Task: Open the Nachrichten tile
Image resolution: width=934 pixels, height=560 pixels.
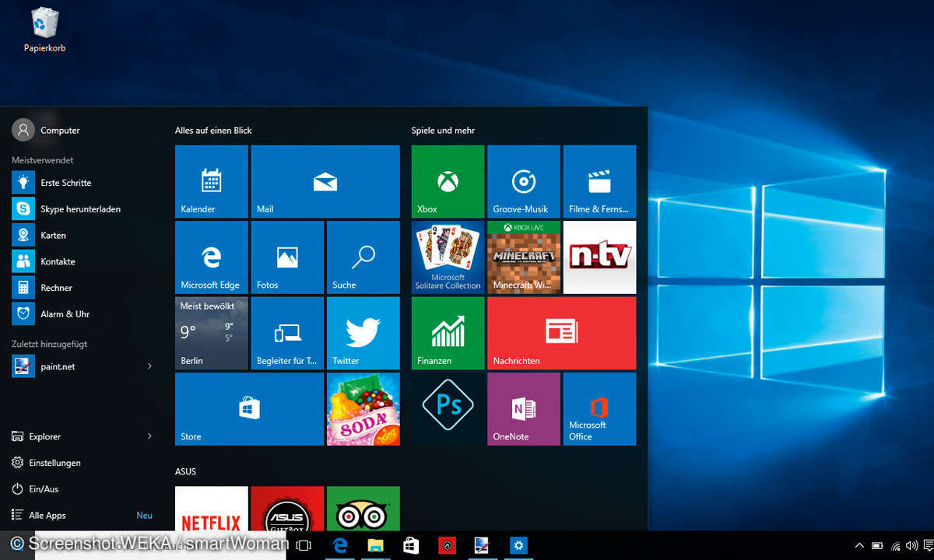Action: pyautogui.click(x=562, y=333)
